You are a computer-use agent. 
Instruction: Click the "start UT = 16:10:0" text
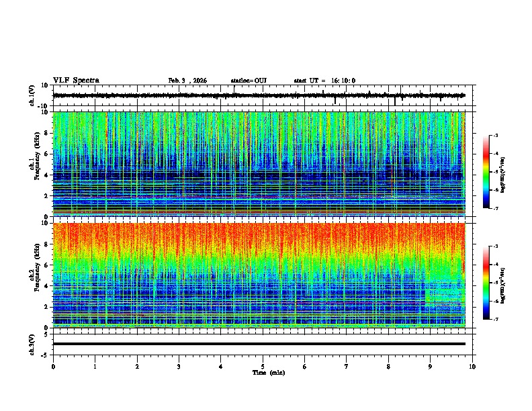(324, 81)
